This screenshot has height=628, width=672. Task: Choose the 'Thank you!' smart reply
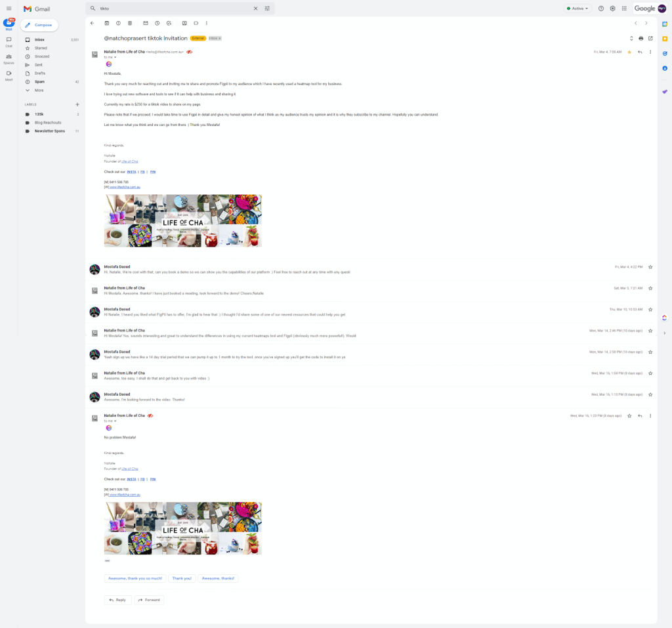(x=181, y=578)
